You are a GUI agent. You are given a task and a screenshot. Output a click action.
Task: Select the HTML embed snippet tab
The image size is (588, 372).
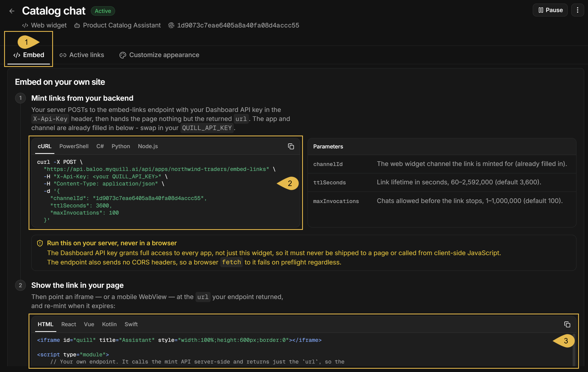point(46,324)
